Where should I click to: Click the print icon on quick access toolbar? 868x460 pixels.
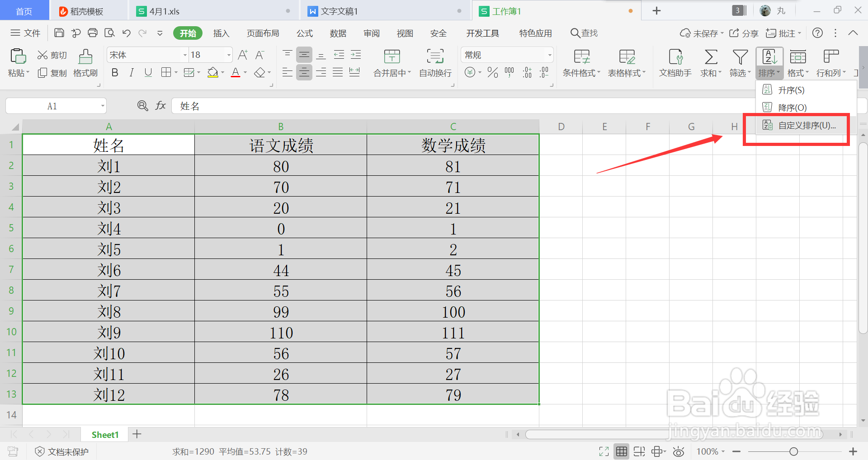tap(93, 33)
